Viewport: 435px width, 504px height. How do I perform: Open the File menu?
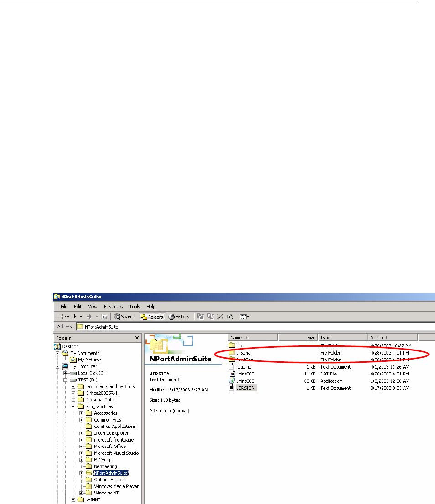point(64,306)
